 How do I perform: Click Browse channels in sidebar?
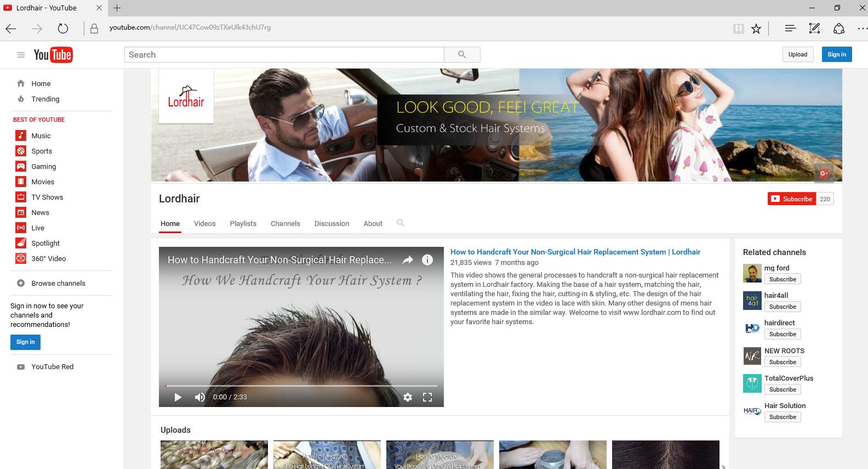[58, 283]
